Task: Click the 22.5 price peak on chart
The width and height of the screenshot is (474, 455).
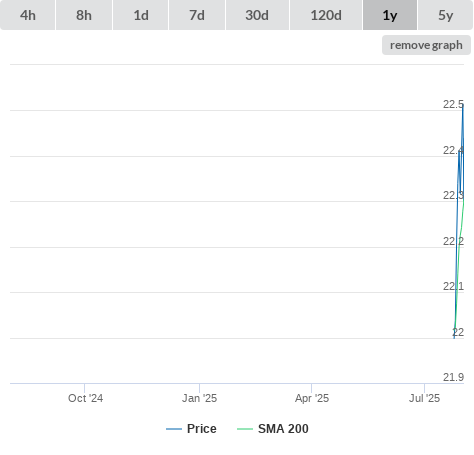Action: click(463, 105)
